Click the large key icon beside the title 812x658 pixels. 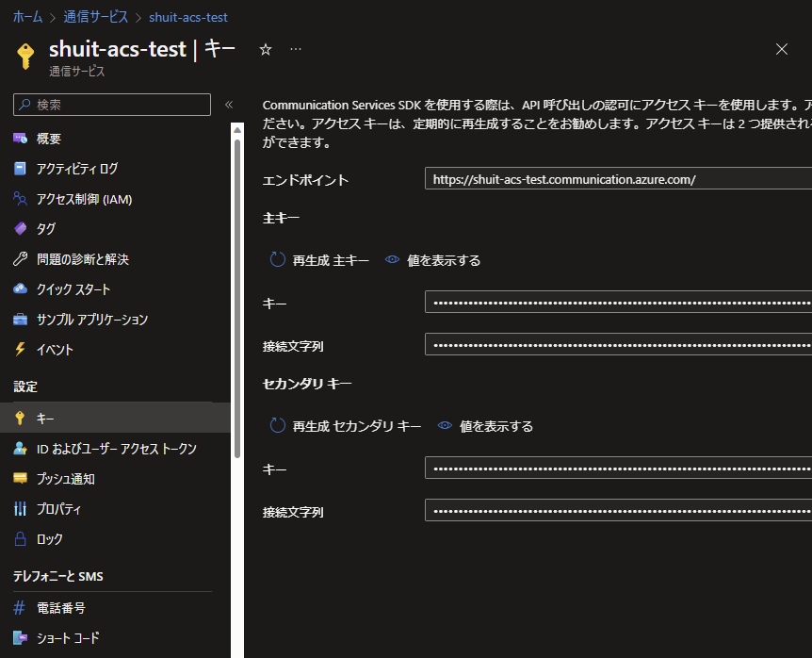click(x=25, y=56)
